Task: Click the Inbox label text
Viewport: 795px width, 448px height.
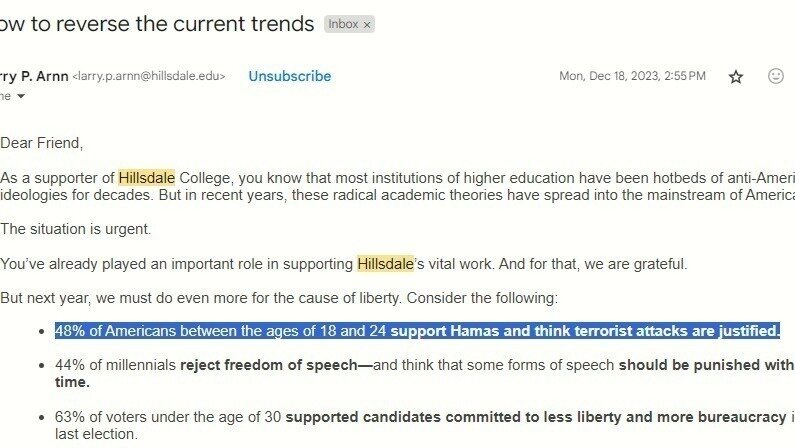Action: 342,24
